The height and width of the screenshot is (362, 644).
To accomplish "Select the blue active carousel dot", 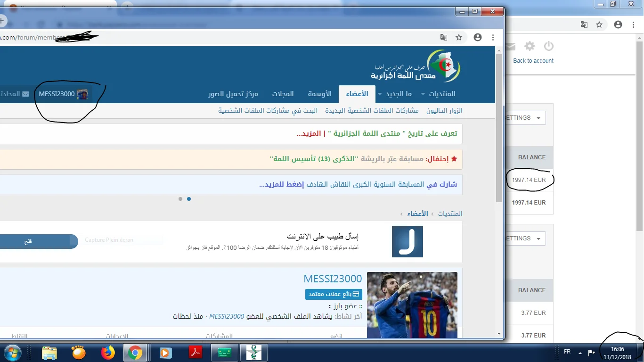I will tap(189, 199).
